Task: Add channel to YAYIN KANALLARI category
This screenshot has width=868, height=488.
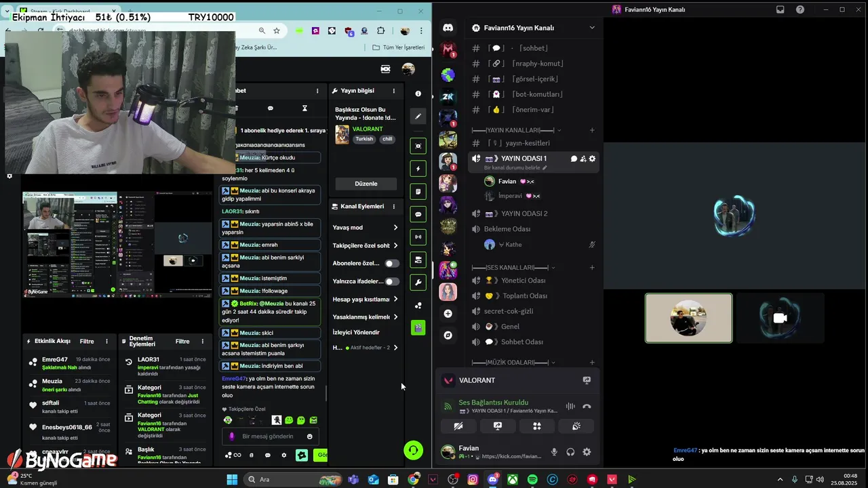Action: (592, 130)
